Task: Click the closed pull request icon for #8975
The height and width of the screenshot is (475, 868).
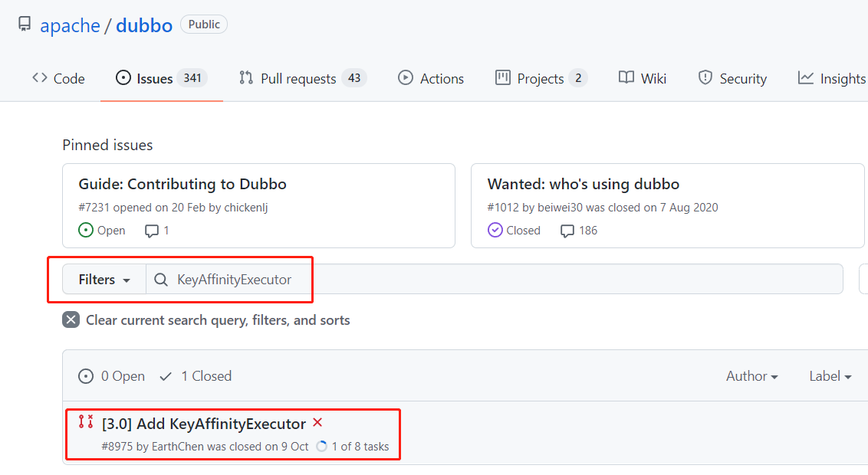Action: [x=86, y=422]
